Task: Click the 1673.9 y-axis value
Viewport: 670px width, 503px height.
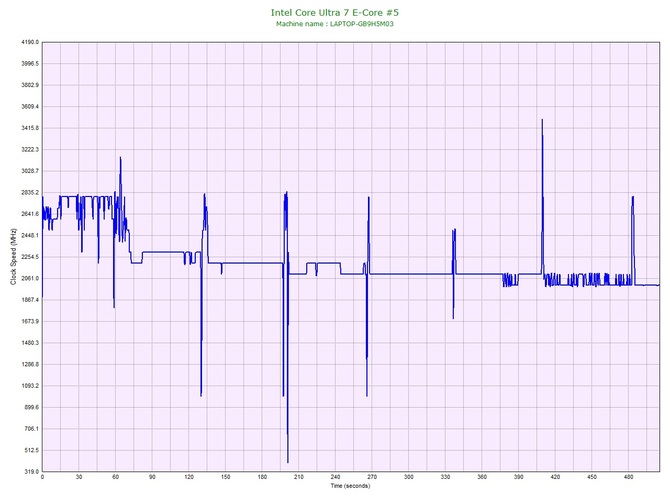Action: click(30, 321)
